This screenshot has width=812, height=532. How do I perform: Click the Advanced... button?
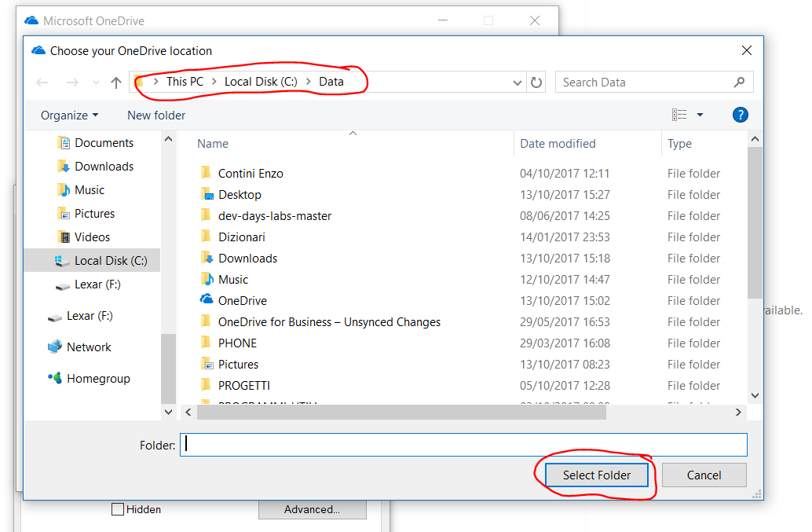pos(312,509)
